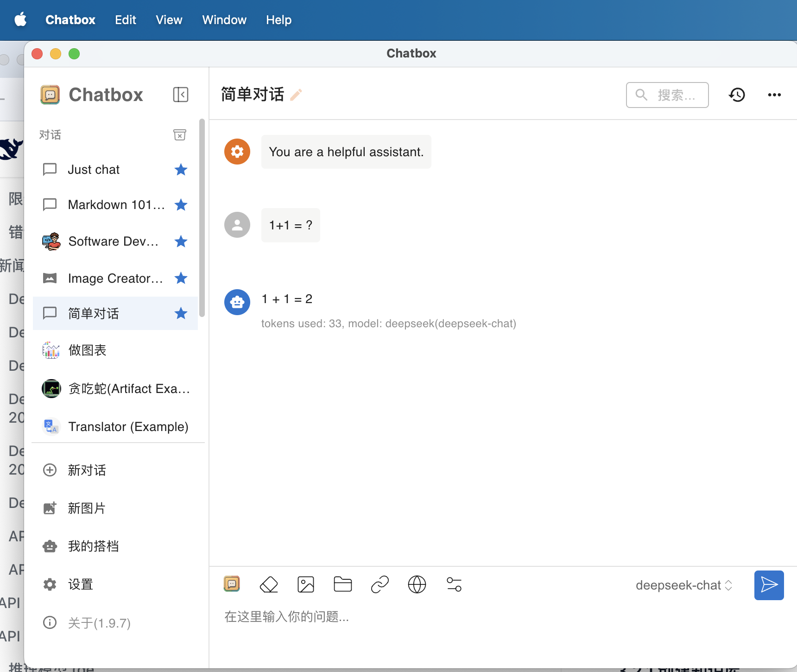Click the 搜索 search field
Viewport: 797px width, 672px height.
pos(667,95)
